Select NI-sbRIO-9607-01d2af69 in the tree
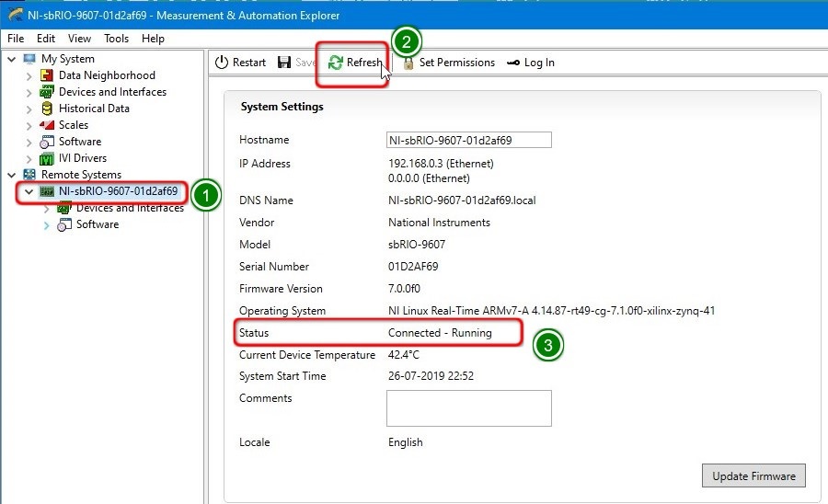The height and width of the screenshot is (504, 828). 119,191
